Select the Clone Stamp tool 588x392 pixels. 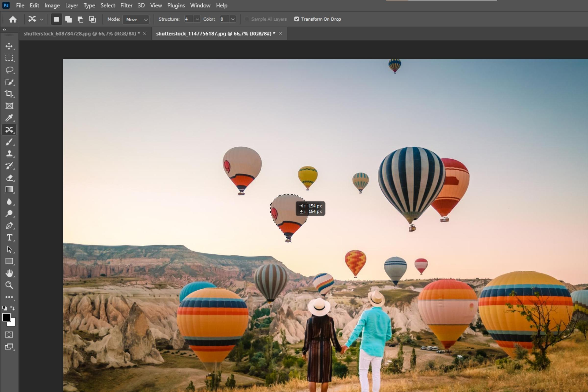pos(9,154)
